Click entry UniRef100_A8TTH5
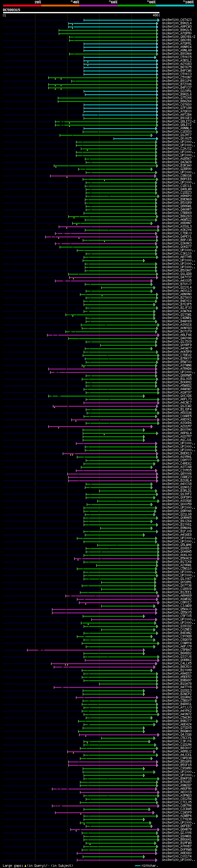The height and width of the screenshot is (868, 197). point(177,257)
